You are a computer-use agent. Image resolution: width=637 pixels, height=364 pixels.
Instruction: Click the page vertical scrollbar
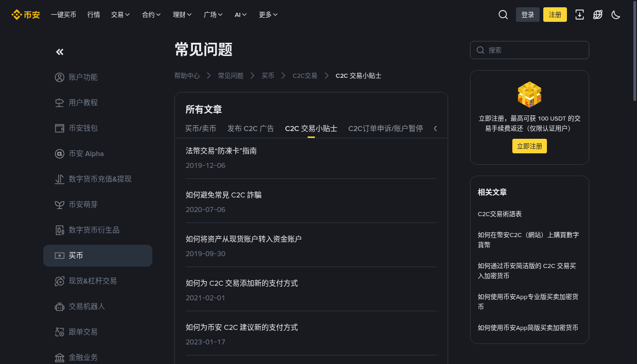635,50
